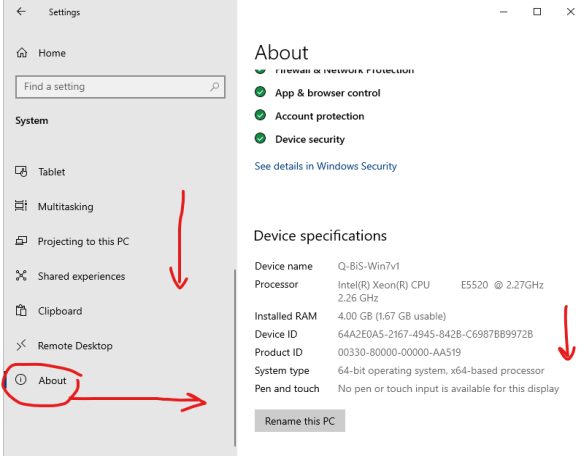Select Tablet in the sidebar

(52, 172)
